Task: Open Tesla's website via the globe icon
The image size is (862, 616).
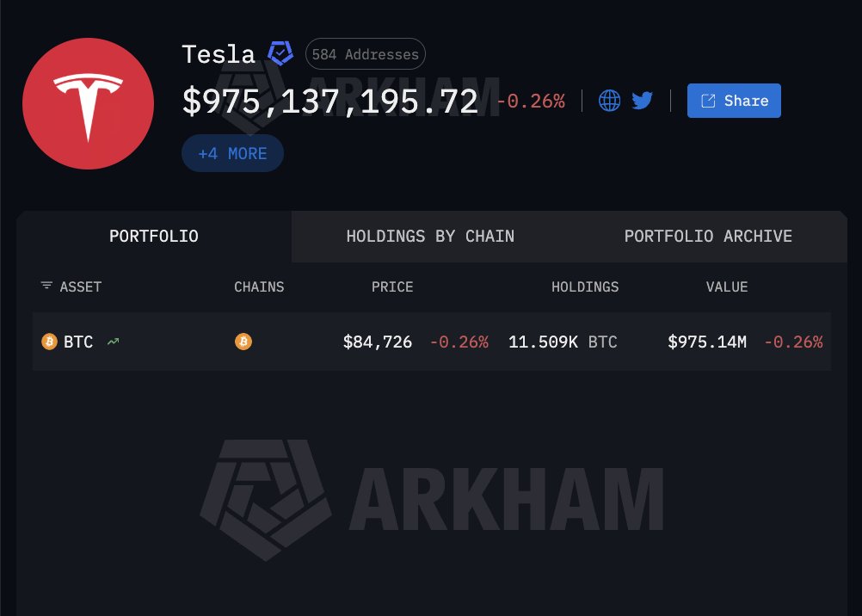Action: point(609,101)
